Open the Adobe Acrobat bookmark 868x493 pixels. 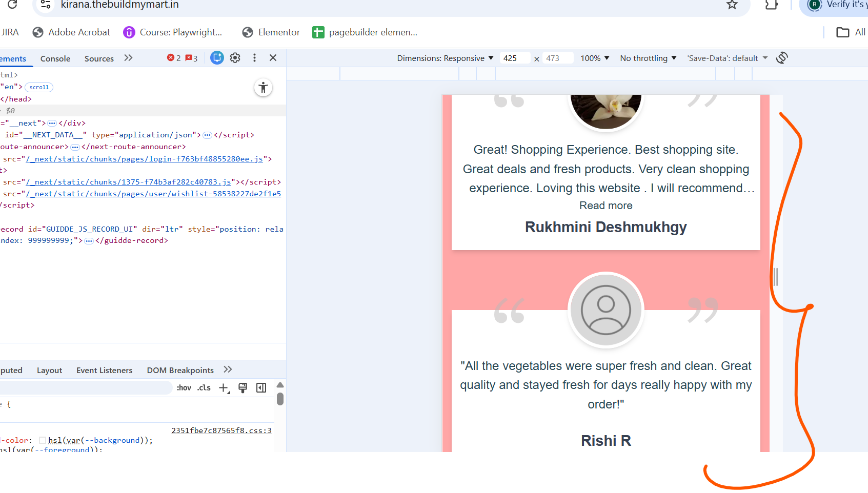pyautogui.click(x=71, y=32)
